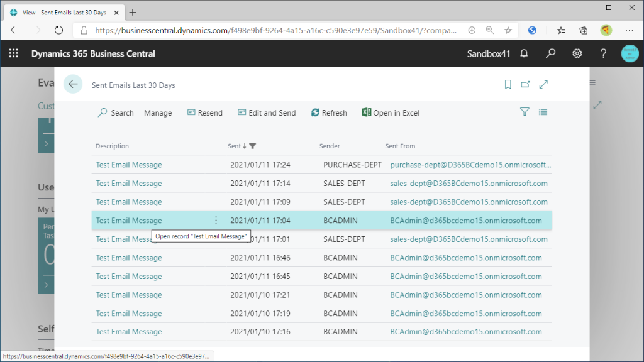Open a new browser tab
The image size is (644, 362).
pos(132,13)
